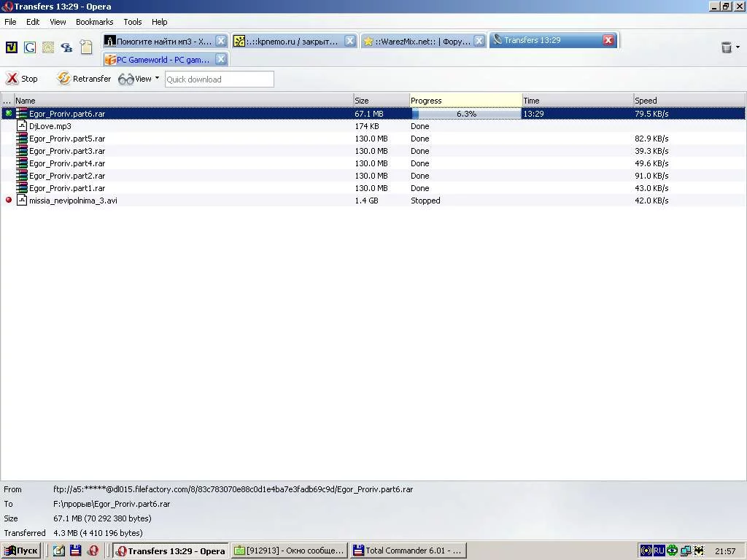
Task: Open the Tools menu
Action: click(133, 22)
